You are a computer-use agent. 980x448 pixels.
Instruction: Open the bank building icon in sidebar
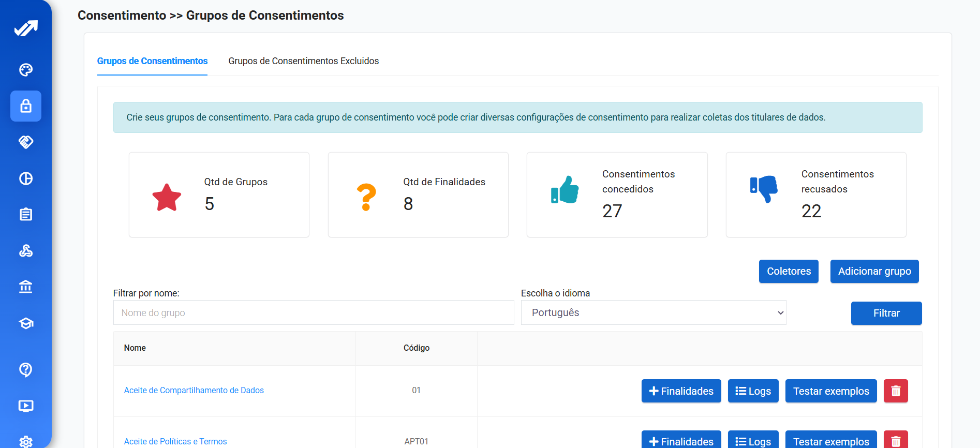pos(26,287)
